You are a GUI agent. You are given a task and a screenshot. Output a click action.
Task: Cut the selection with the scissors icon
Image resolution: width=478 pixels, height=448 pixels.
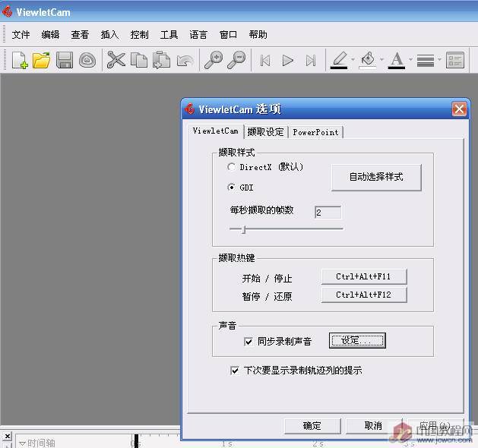(116, 60)
